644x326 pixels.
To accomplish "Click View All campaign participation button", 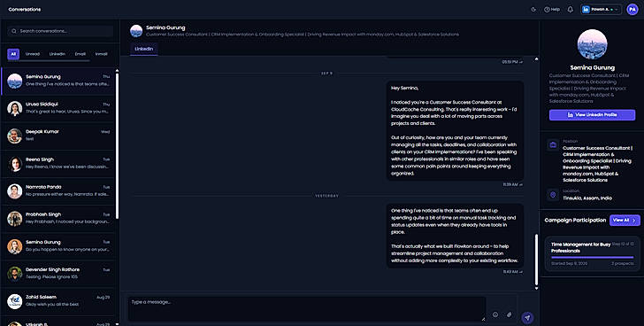I will (625, 220).
